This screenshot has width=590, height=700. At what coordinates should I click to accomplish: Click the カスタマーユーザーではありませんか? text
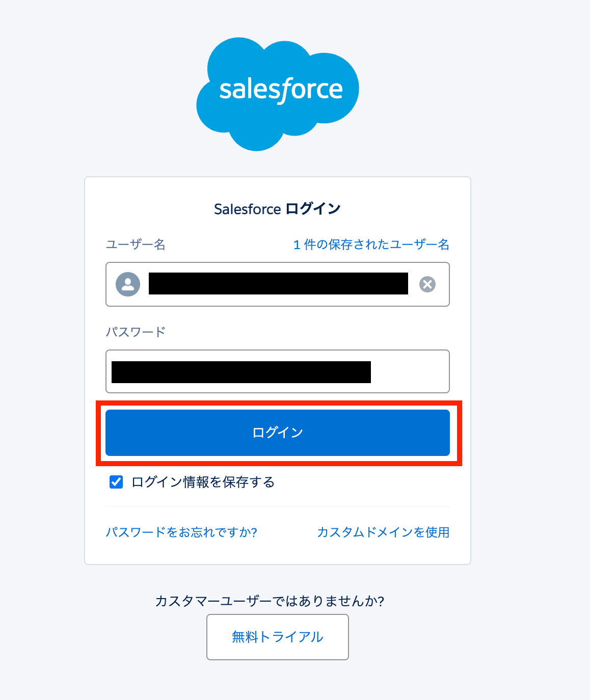(x=270, y=601)
